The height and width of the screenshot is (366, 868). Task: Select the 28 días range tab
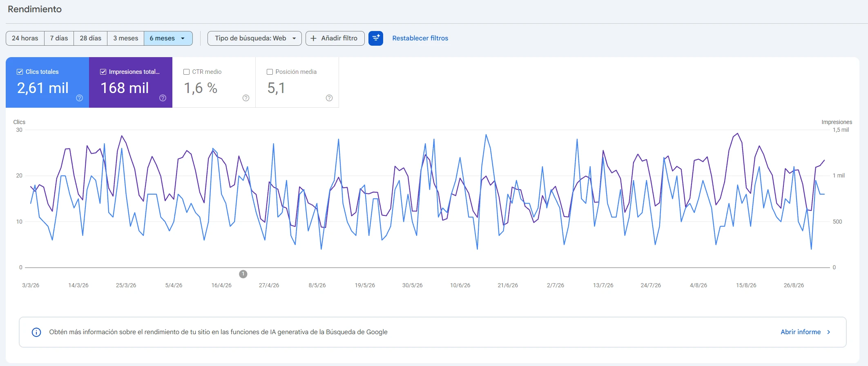[x=90, y=38]
